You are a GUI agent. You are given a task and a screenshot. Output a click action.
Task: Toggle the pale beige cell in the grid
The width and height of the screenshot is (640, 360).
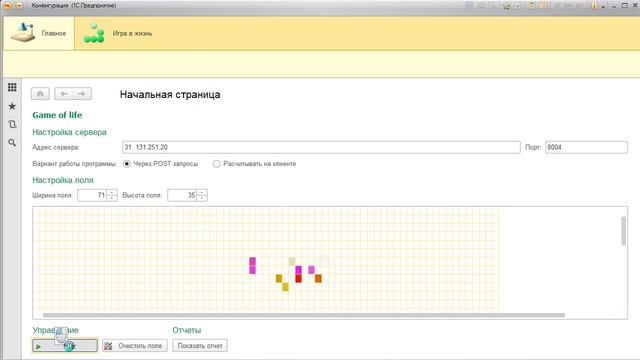coord(292,261)
